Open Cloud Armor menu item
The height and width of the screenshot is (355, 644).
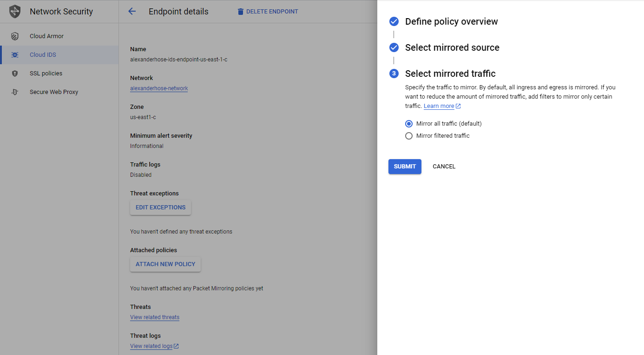click(x=59, y=36)
